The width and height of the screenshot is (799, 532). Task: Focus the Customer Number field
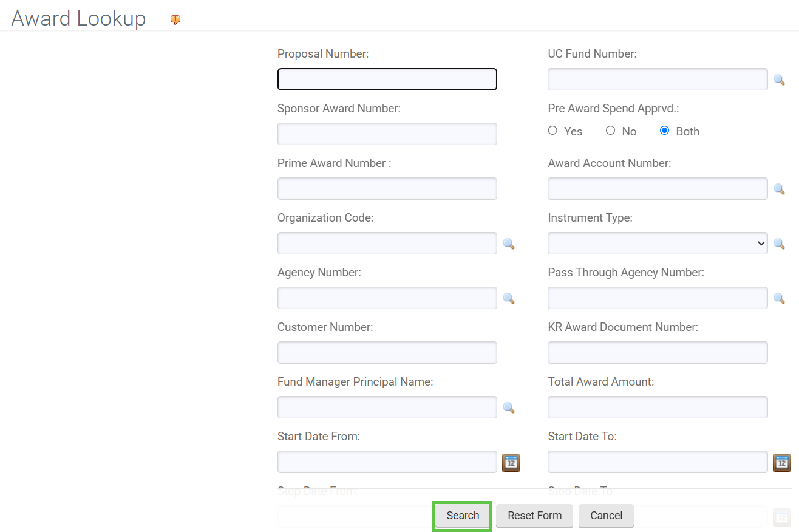point(387,352)
